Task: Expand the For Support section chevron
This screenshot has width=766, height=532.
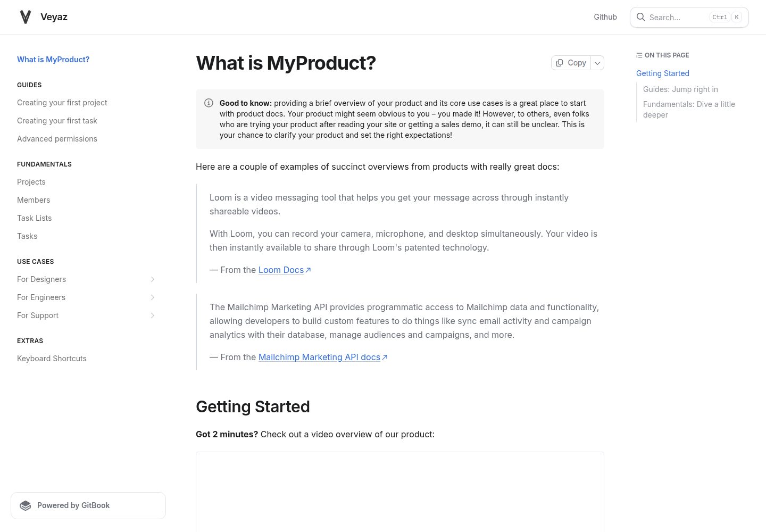Action: click(x=153, y=315)
